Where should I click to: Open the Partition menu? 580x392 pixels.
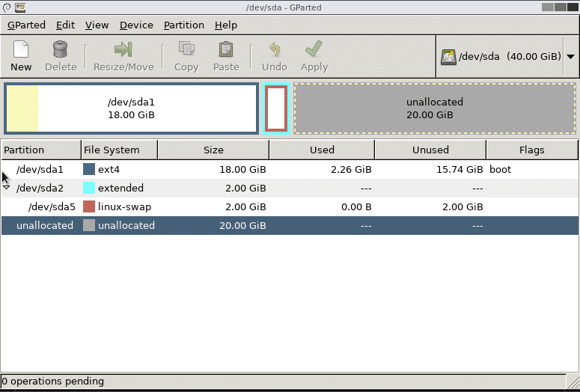(183, 25)
